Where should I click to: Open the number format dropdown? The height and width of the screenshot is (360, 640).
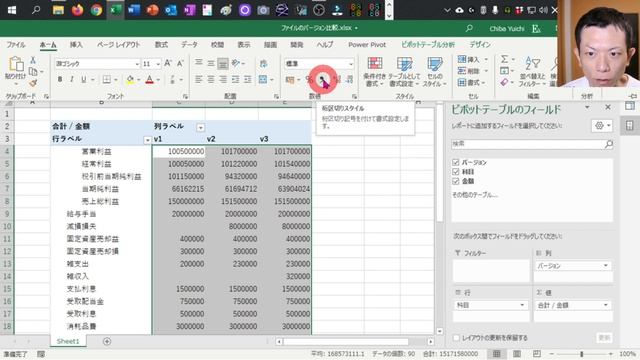point(351,64)
